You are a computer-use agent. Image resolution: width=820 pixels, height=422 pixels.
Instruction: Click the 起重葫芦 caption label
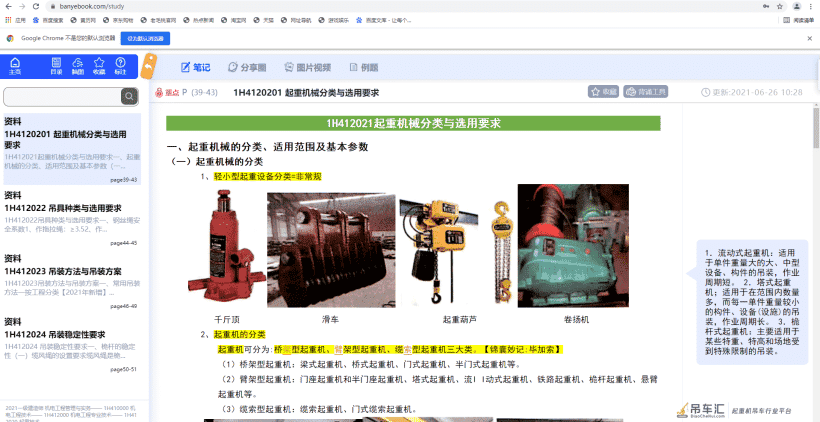coord(460,319)
